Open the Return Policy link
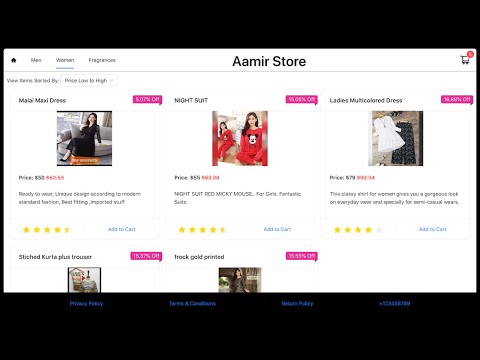Screen dimensions: 480x360 [x=297, y=303]
